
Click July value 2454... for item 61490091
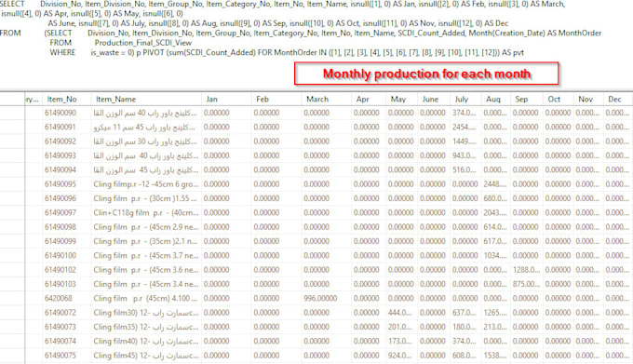(x=464, y=128)
